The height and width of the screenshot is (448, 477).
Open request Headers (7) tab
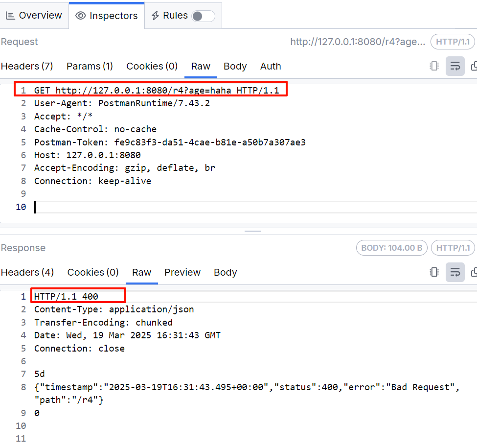pos(27,66)
